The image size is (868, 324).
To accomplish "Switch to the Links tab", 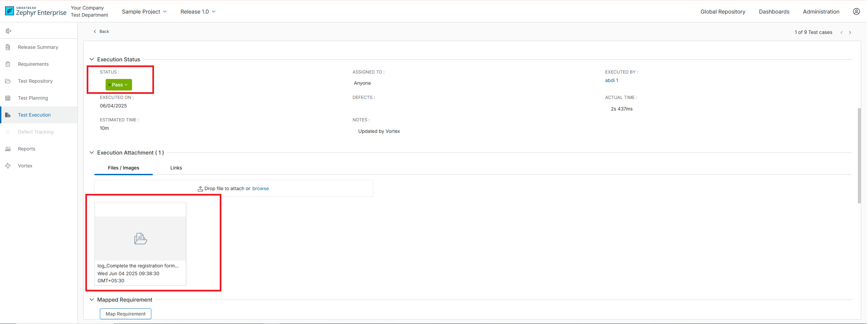I will point(176,167).
